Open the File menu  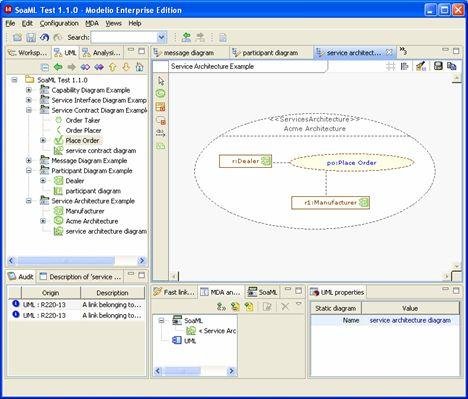click(x=10, y=23)
